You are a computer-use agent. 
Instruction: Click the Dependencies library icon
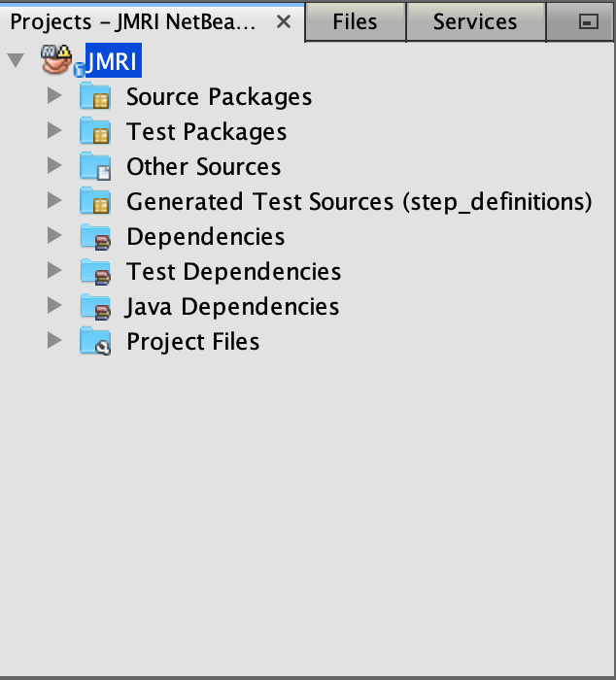click(x=95, y=237)
